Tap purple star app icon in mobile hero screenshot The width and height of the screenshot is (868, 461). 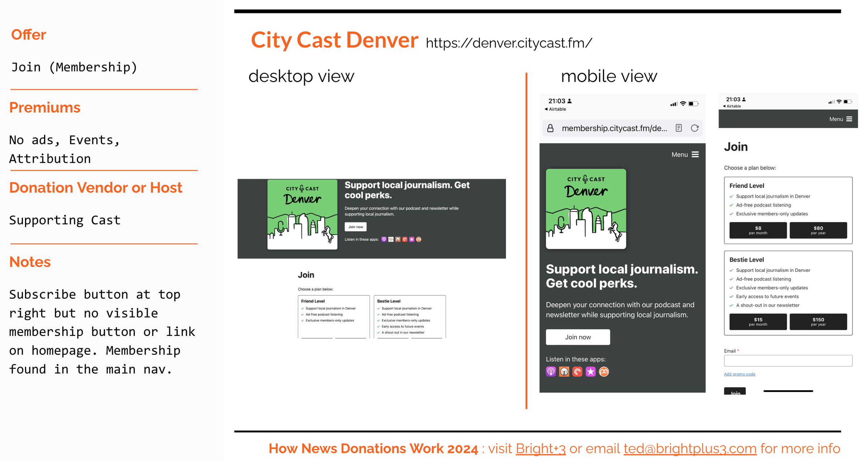pyautogui.click(x=591, y=372)
